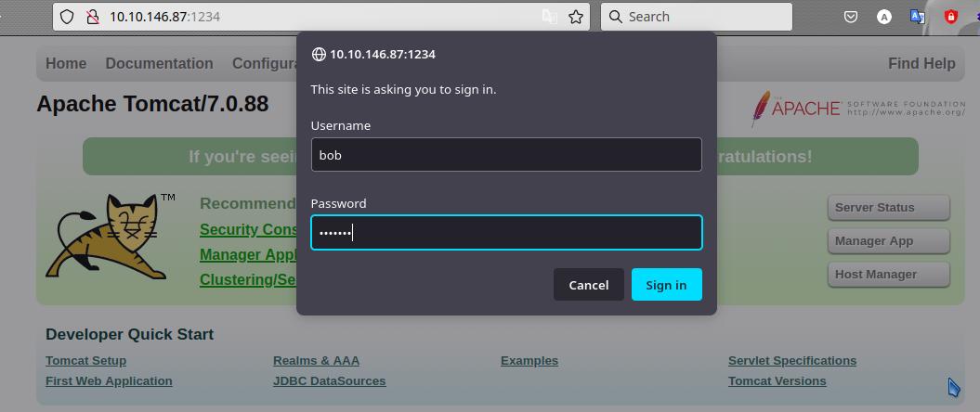Open the Servlet Specifications link
Screen dimensions: 980x412
pos(791,361)
